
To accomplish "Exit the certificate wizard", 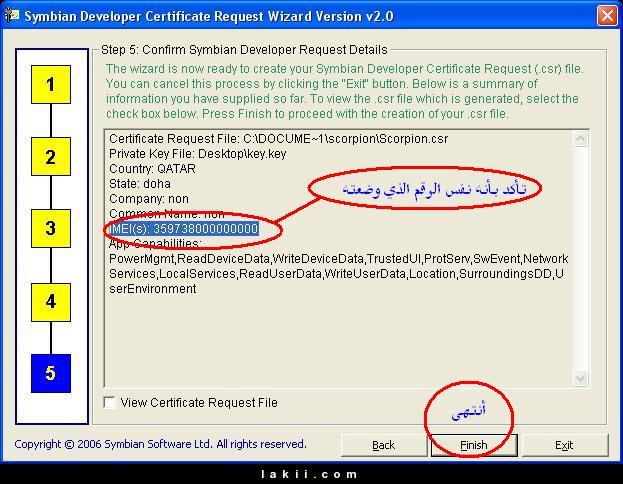I will pos(565,445).
